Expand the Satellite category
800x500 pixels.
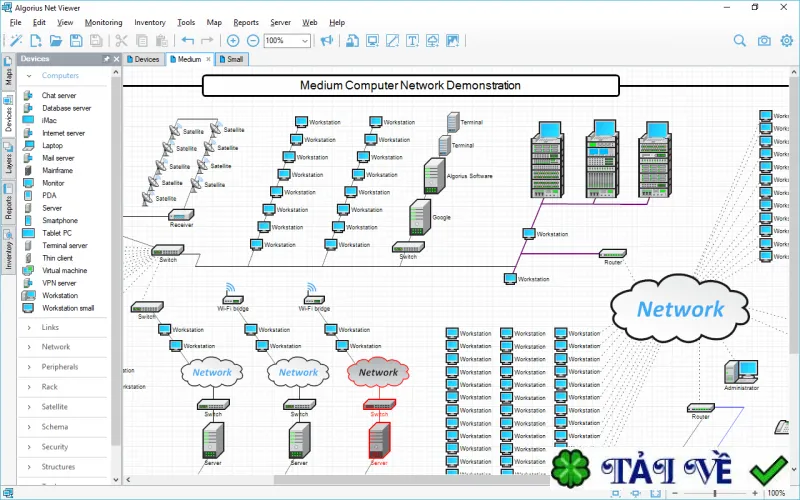(29, 407)
